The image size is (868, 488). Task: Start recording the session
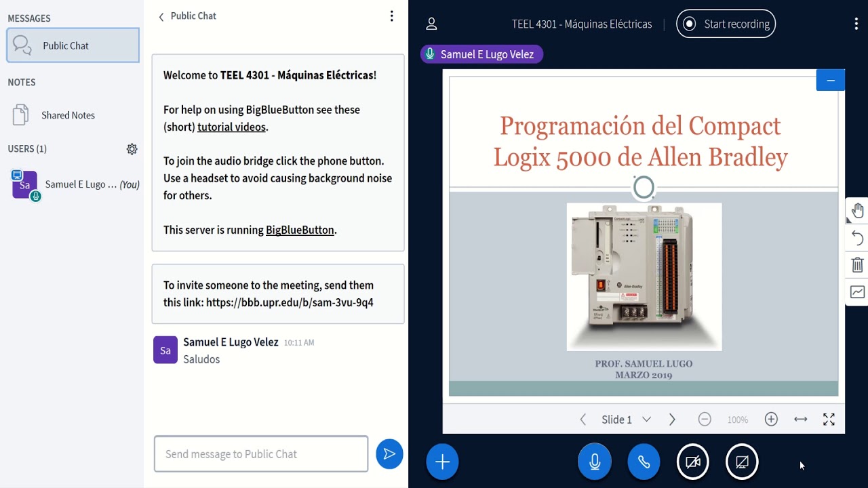(726, 24)
